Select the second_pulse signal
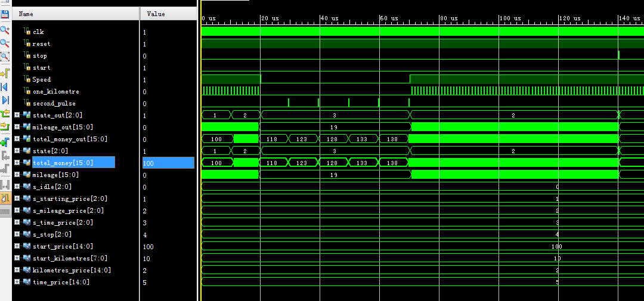Image resolution: width=644 pixels, height=301 pixels. pos(54,103)
